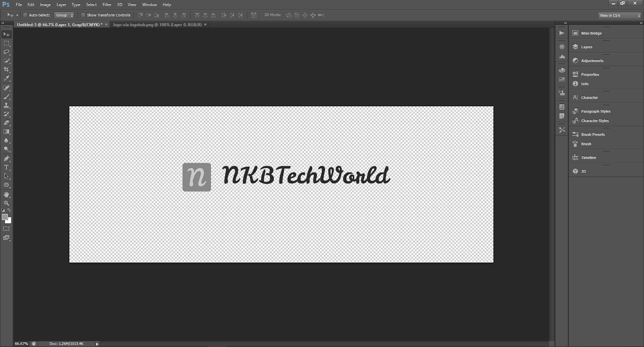Switch to logo-via-logohub.png document tab
Viewport: 644px width, 347px height.
coord(157,25)
